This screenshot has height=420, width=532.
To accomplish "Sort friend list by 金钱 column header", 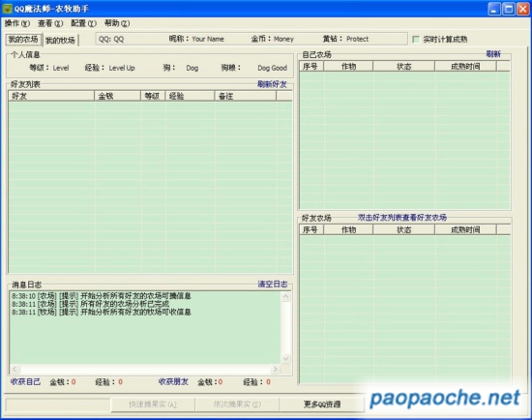I will tap(117, 96).
